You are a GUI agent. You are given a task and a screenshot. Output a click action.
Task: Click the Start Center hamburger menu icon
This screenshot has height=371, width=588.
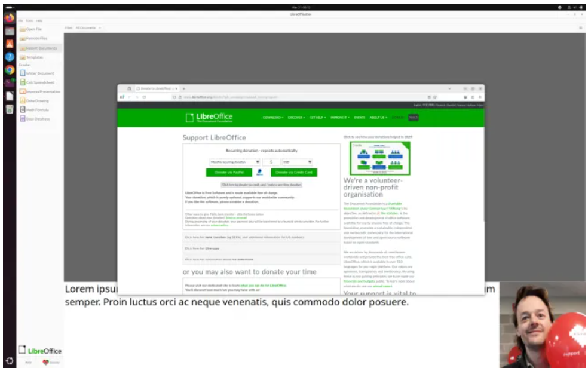(x=580, y=27)
